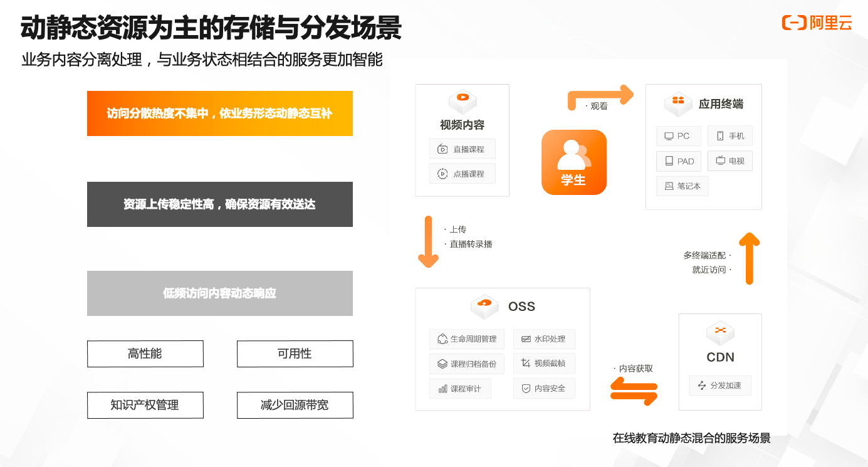
Task: Click the caption 在线教育动静态混合的服务场景
Action: coord(692,438)
